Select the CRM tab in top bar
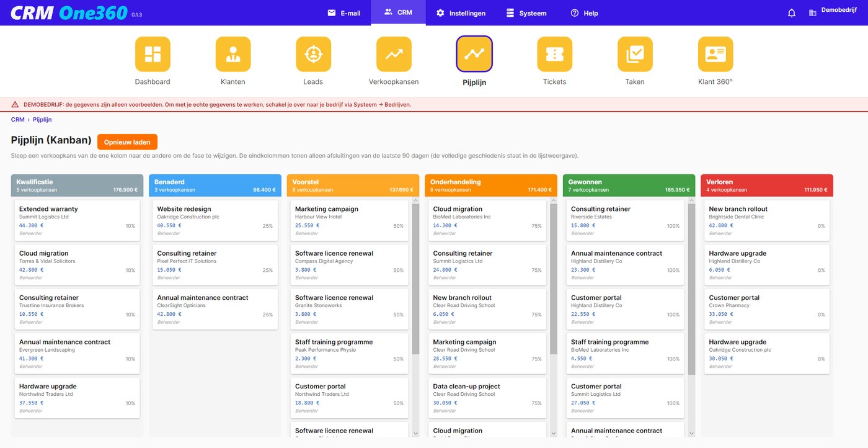Viewport: 868px width, 448px height. pos(398,12)
